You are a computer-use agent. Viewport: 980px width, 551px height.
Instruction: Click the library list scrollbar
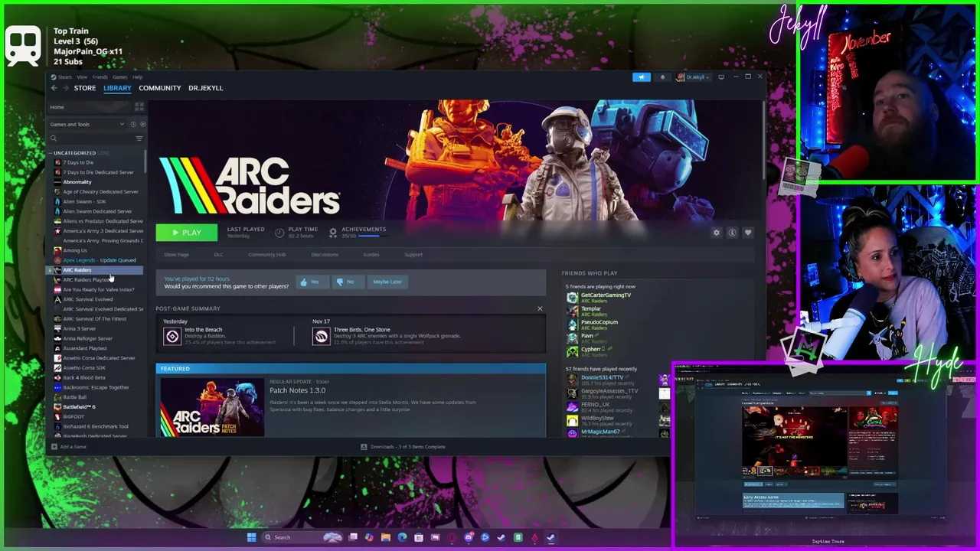(145, 162)
